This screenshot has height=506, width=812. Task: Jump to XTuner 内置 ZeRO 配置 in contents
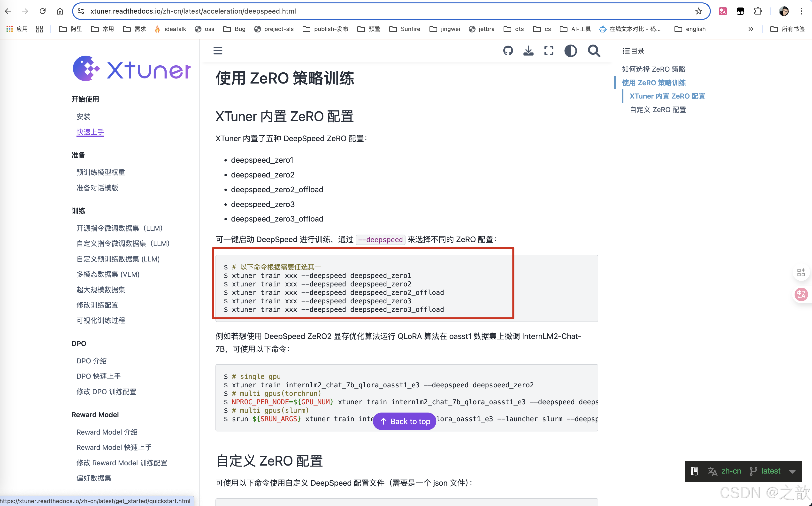(x=667, y=96)
